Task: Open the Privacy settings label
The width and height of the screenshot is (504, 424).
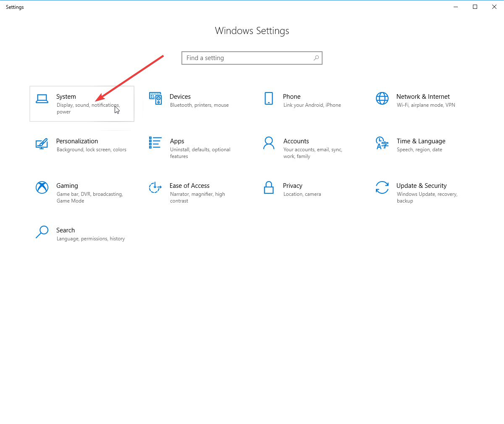Action: click(x=293, y=186)
